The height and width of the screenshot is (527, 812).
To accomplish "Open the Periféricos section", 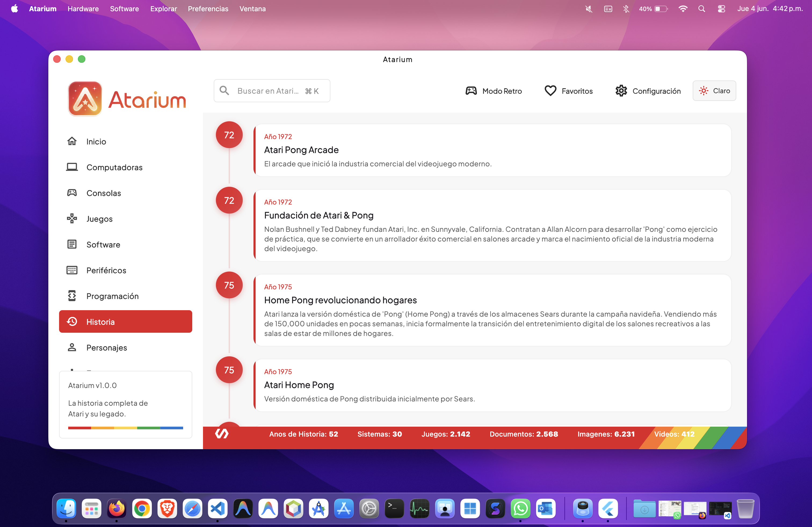I will (x=126, y=270).
